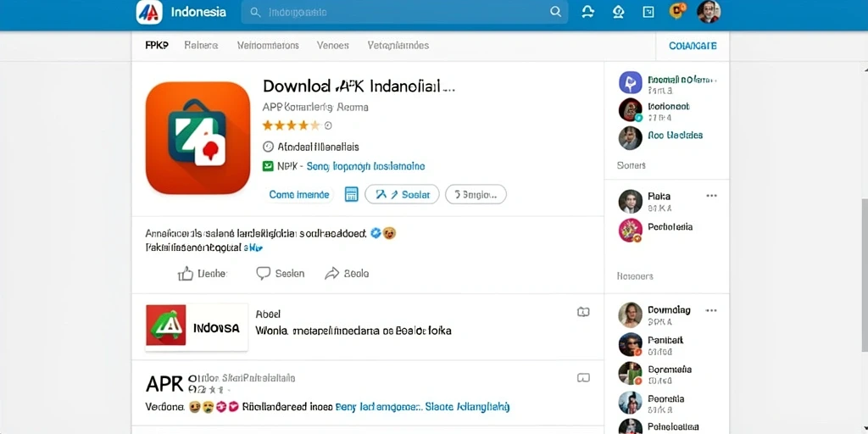Click the purple app icon in sidebar
This screenshot has width=868, height=434.
point(630,82)
